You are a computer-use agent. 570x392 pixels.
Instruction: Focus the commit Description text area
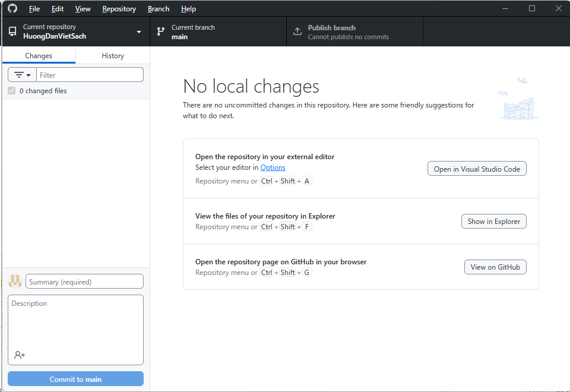click(75, 330)
